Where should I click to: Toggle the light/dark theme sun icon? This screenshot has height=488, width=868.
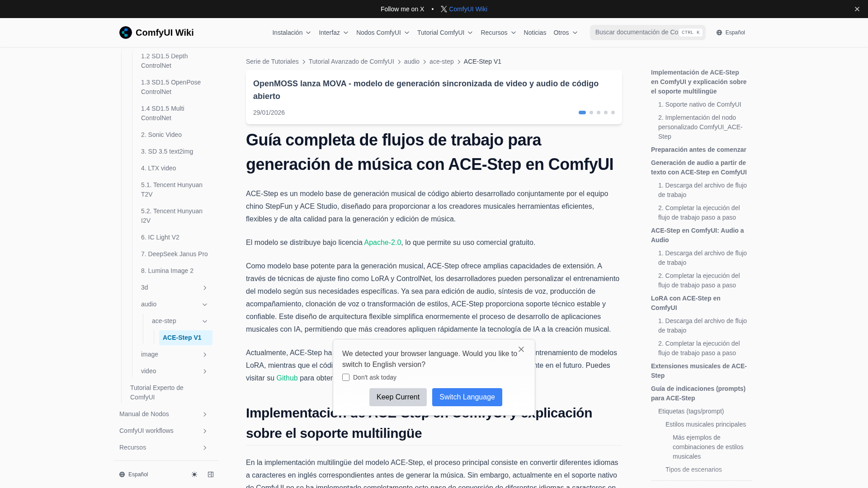click(194, 474)
